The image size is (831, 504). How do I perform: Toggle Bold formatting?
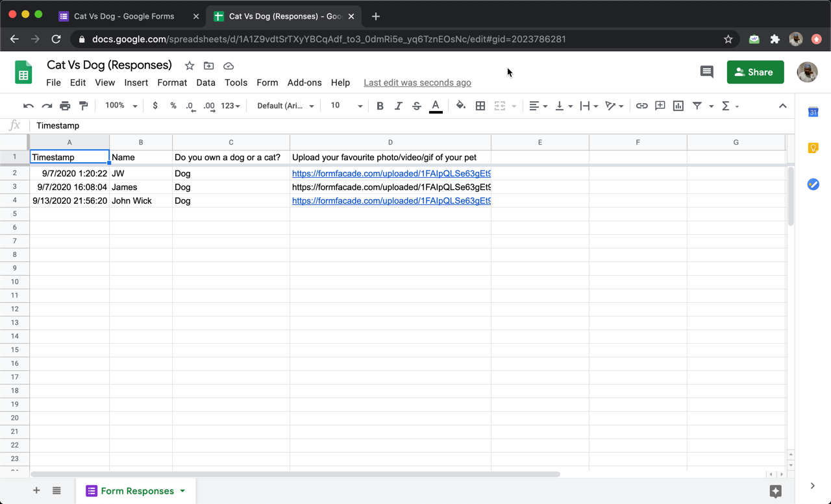[x=380, y=106]
